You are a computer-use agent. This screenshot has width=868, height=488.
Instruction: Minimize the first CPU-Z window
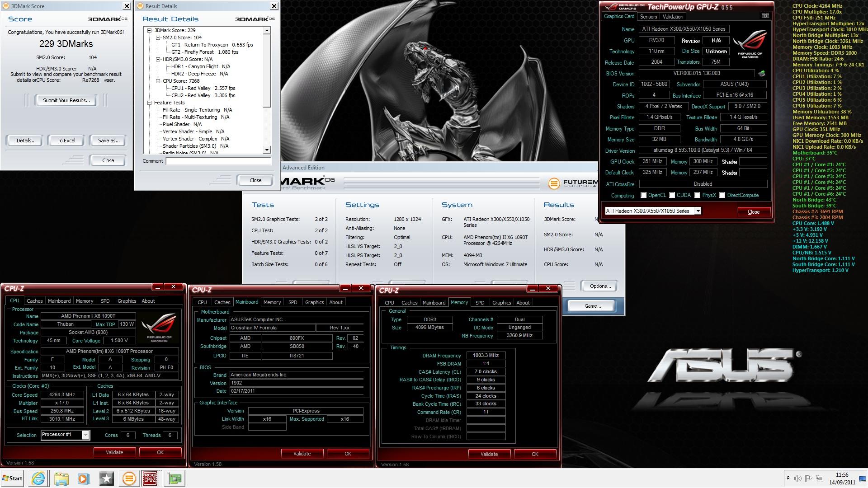(157, 287)
